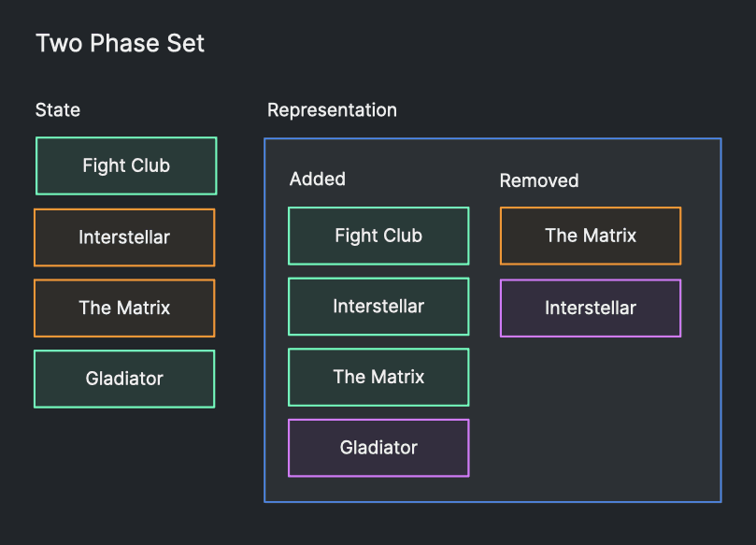
Task: Click the Representation section label
Action: (x=332, y=110)
